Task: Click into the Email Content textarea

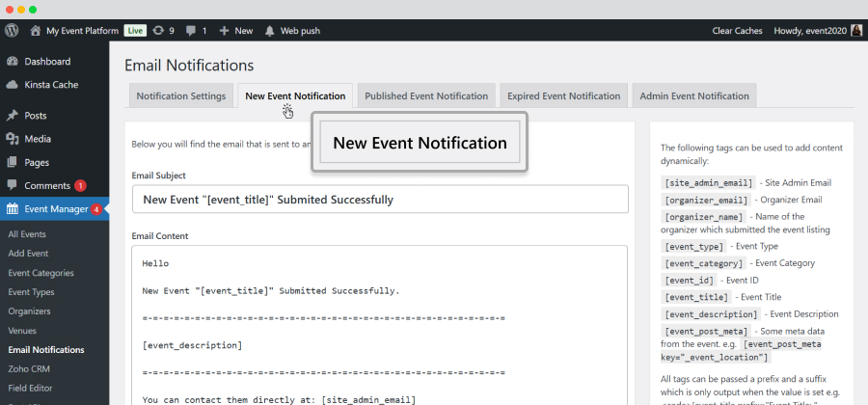Action: tap(380, 325)
